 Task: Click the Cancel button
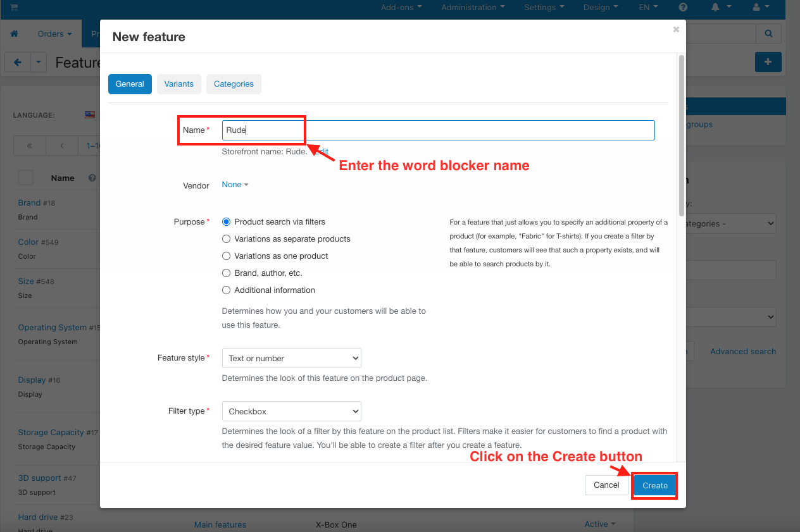(x=606, y=485)
